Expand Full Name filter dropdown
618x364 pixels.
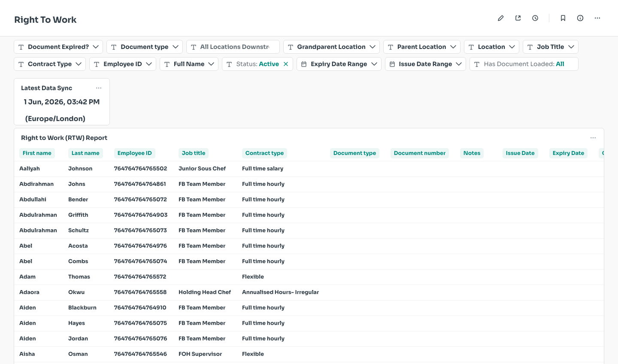coord(189,64)
